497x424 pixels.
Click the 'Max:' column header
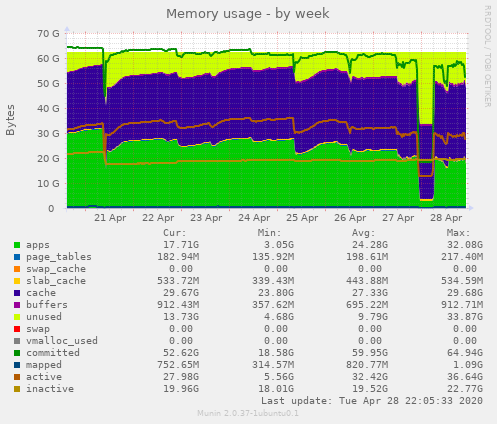coord(458,233)
